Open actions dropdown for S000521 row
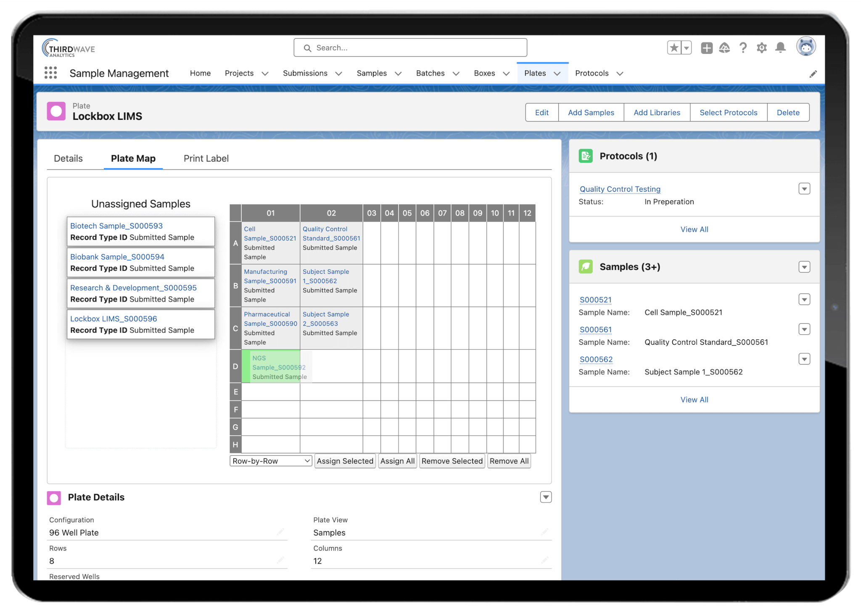 804,299
